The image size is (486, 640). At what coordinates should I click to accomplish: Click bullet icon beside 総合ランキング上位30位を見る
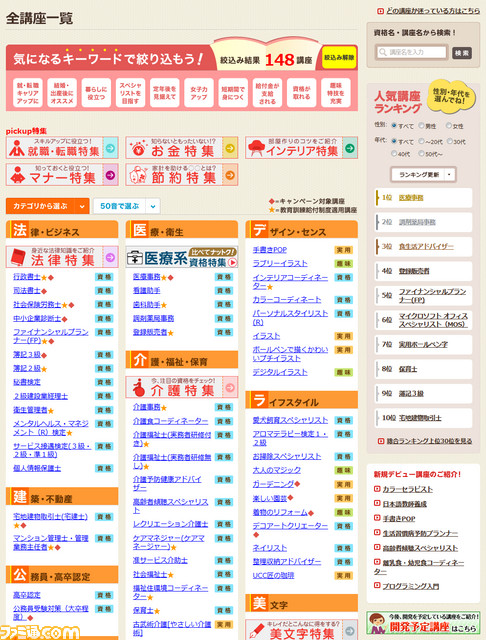click(380, 441)
